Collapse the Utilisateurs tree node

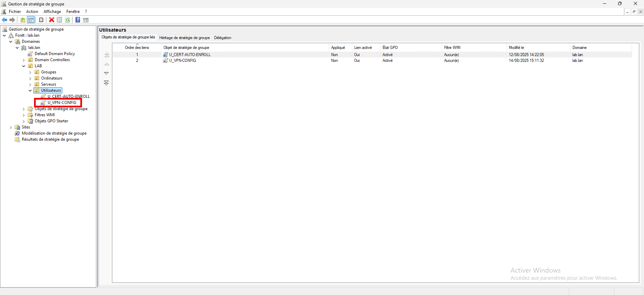click(30, 91)
